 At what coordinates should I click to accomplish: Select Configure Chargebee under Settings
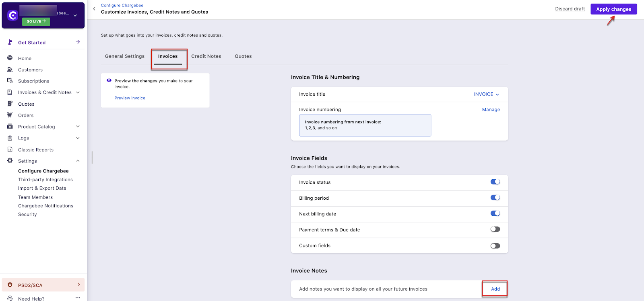pyautogui.click(x=43, y=171)
